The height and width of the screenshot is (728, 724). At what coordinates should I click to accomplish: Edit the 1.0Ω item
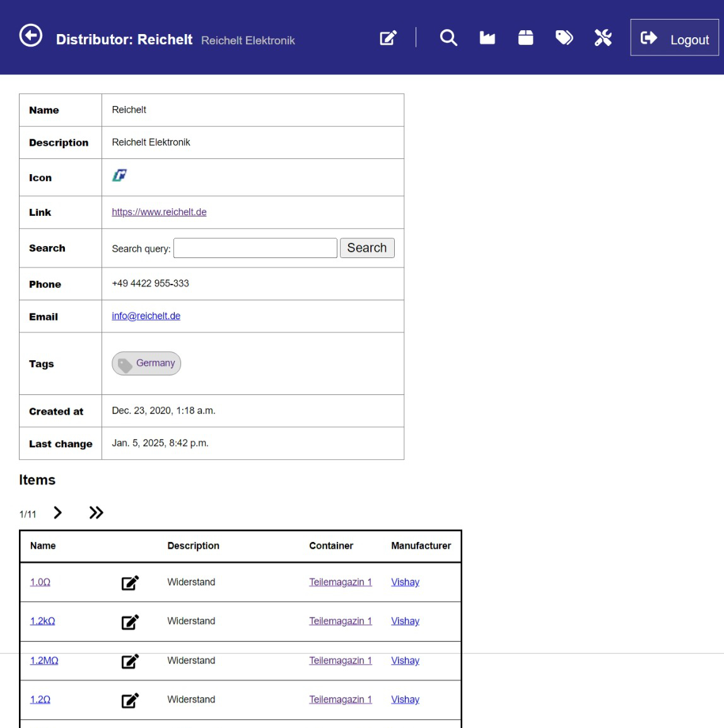tap(130, 583)
